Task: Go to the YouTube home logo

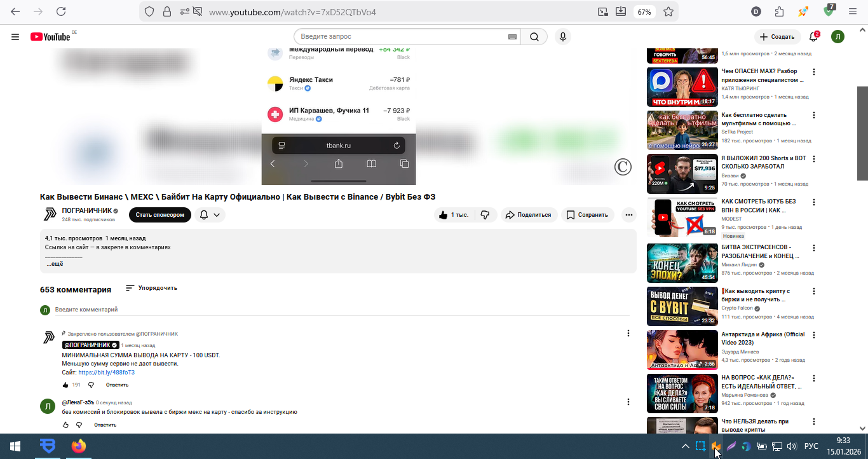Action: coord(50,37)
